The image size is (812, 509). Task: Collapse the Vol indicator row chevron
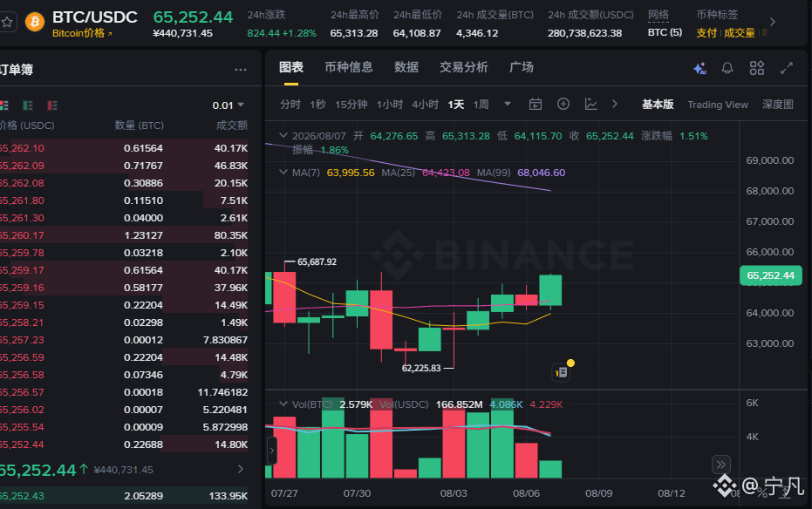pos(283,404)
